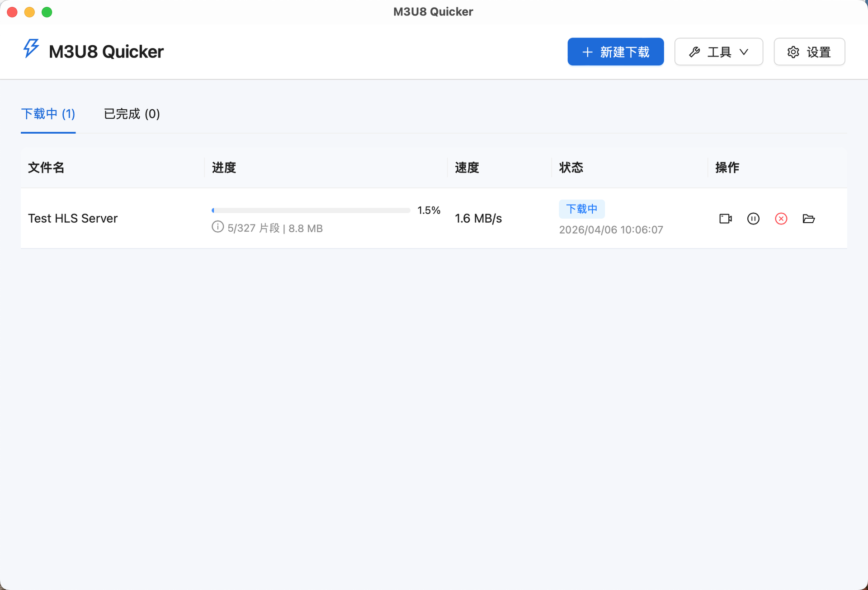Click the 下载中 status badge
868x590 pixels.
coord(581,209)
